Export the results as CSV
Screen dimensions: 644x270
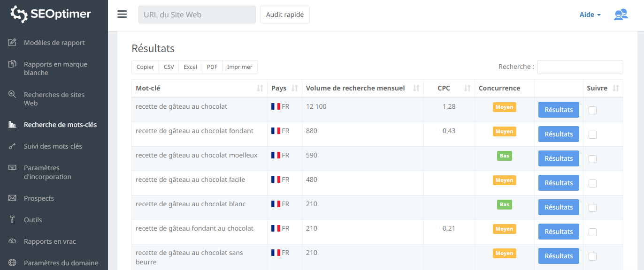click(169, 67)
